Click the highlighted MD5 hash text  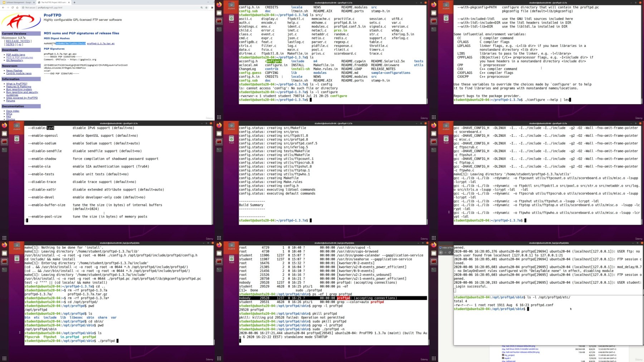point(70,44)
